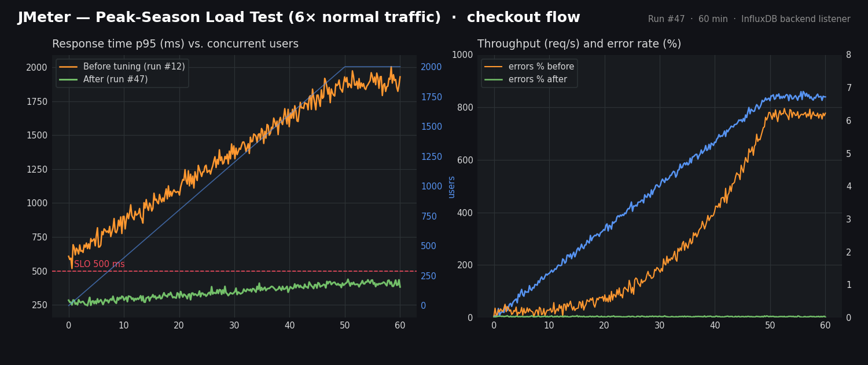
Task: Click the 'Throughput (req/s) and error rate (%)' chart title
Action: pos(579,44)
